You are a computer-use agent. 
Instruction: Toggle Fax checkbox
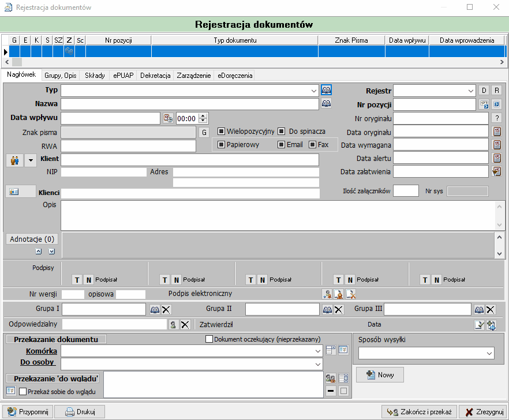point(312,144)
